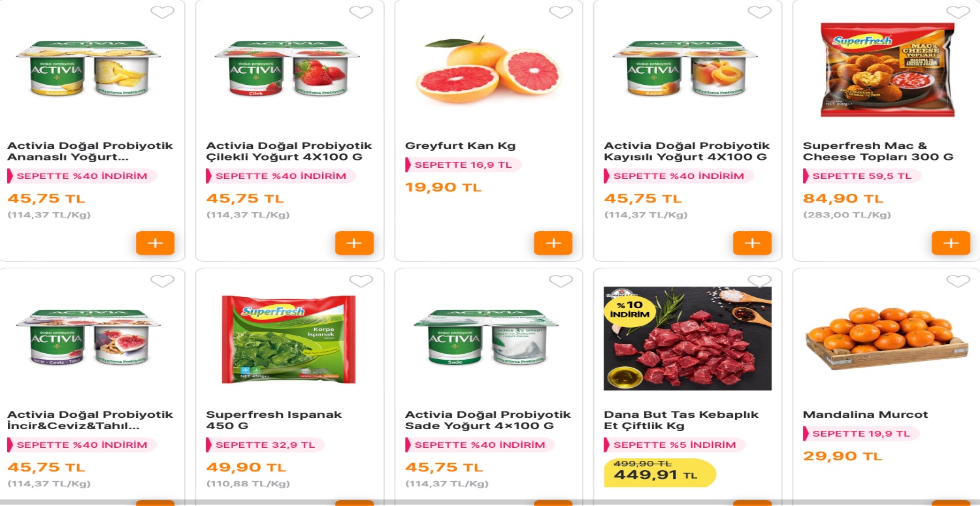Favorite the Activia Kayısılı Yoğurt card

759,12
